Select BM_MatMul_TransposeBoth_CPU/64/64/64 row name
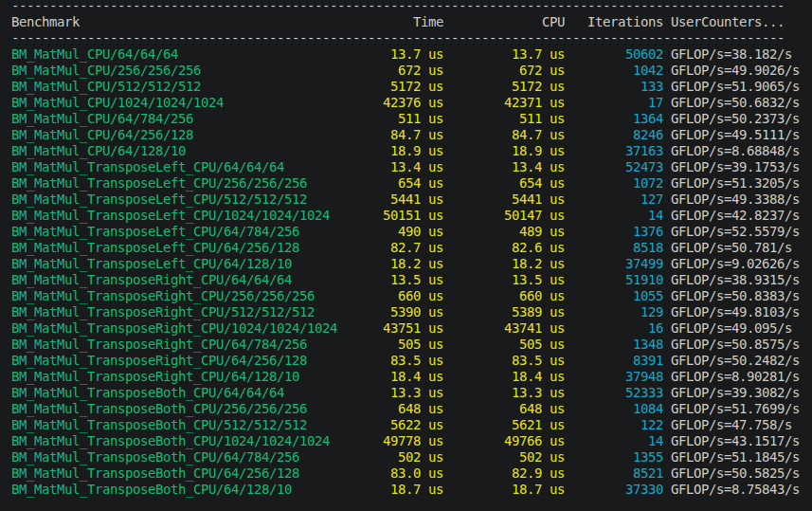Image resolution: width=812 pixels, height=511 pixels. pos(148,392)
